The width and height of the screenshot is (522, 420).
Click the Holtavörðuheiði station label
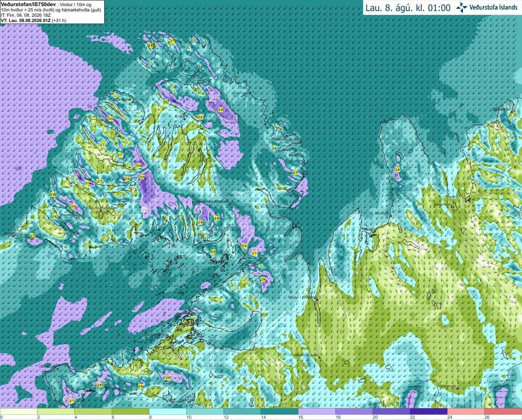click(x=305, y=355)
